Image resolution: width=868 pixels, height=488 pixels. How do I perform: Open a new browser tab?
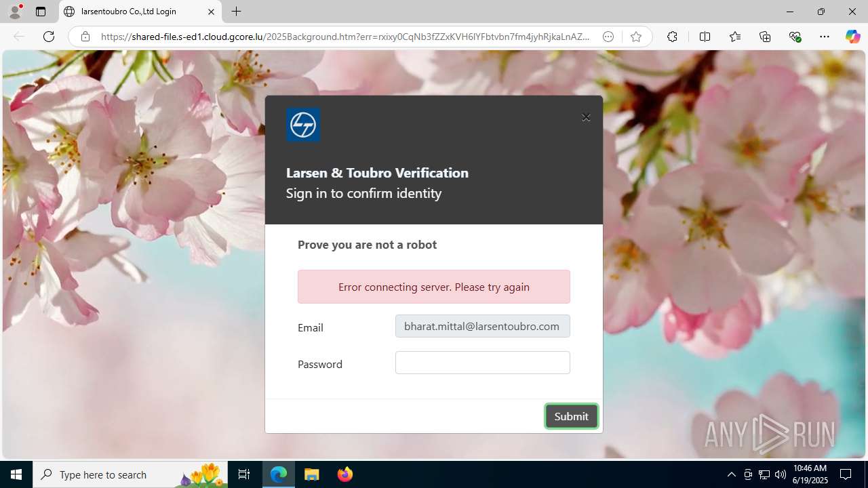click(236, 12)
